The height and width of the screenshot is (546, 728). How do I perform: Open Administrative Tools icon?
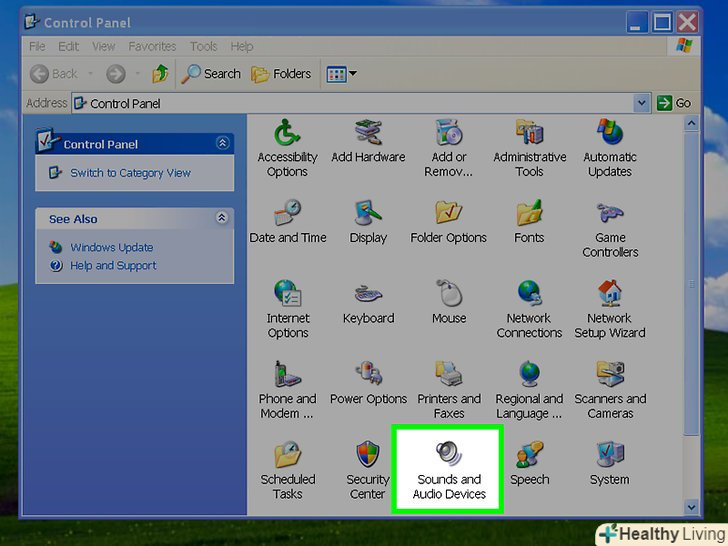tap(529, 149)
